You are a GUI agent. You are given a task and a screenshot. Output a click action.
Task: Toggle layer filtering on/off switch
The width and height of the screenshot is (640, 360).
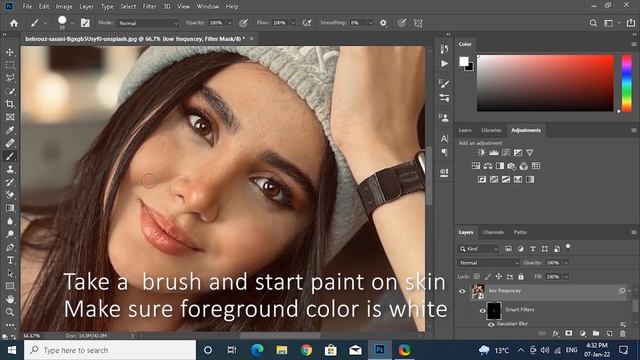click(568, 247)
